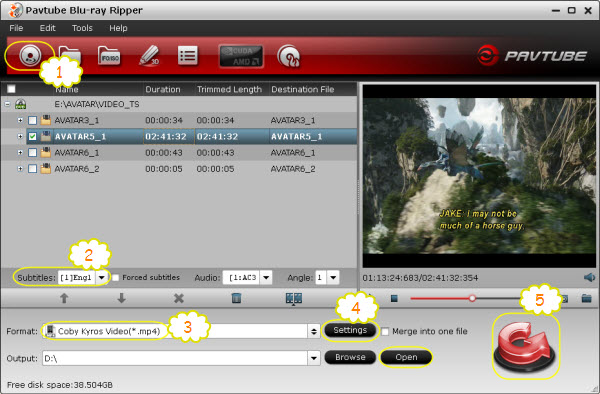Open the Tools menu
Image resolution: width=600 pixels, height=394 pixels.
(82, 28)
